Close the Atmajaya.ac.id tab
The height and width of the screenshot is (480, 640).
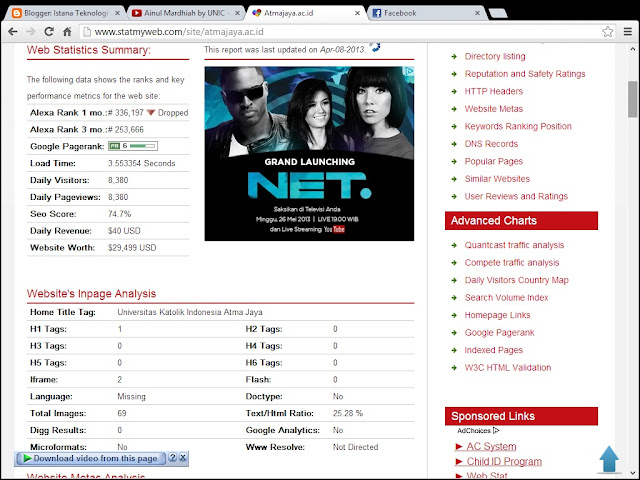[357, 13]
